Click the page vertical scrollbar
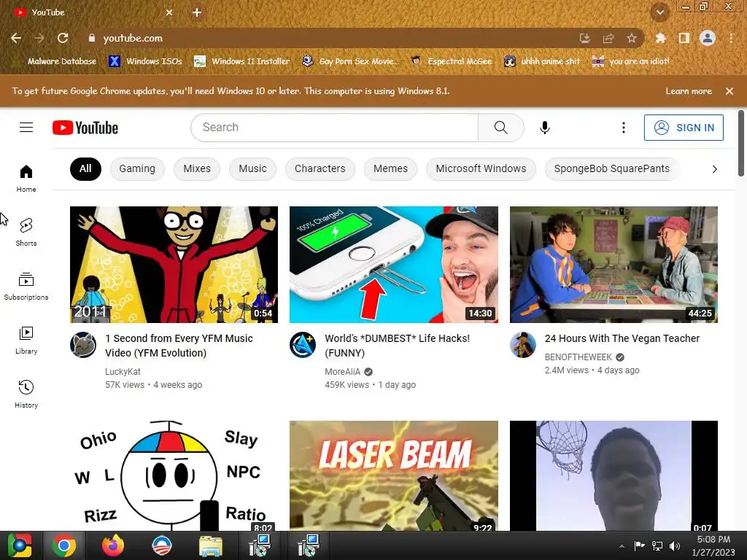This screenshot has height=560, width=747. (741, 143)
